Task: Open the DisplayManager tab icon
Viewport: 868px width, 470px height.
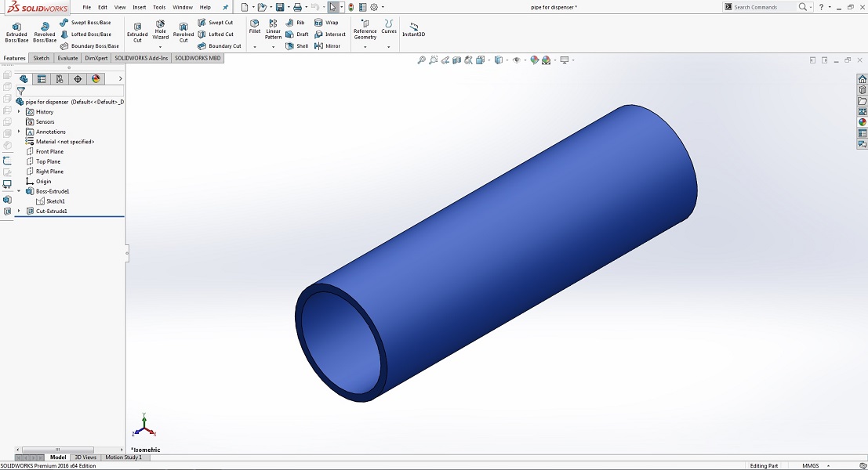Action: (x=96, y=79)
